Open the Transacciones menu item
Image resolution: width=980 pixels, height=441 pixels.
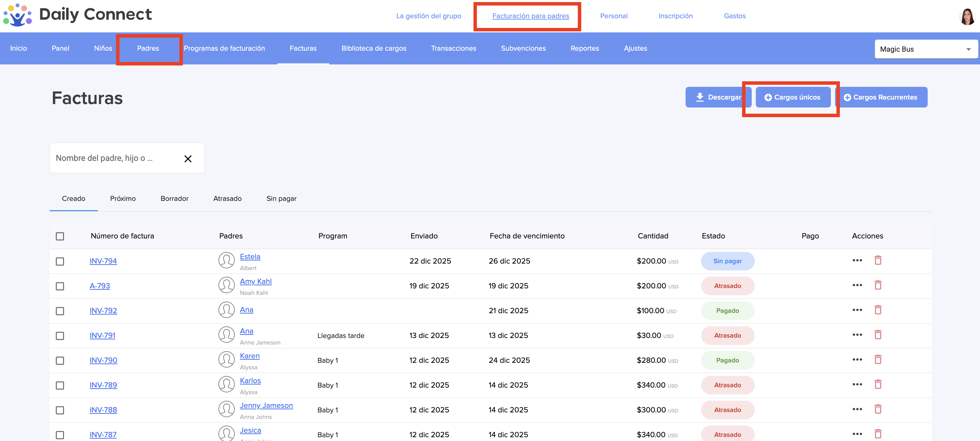(x=453, y=48)
